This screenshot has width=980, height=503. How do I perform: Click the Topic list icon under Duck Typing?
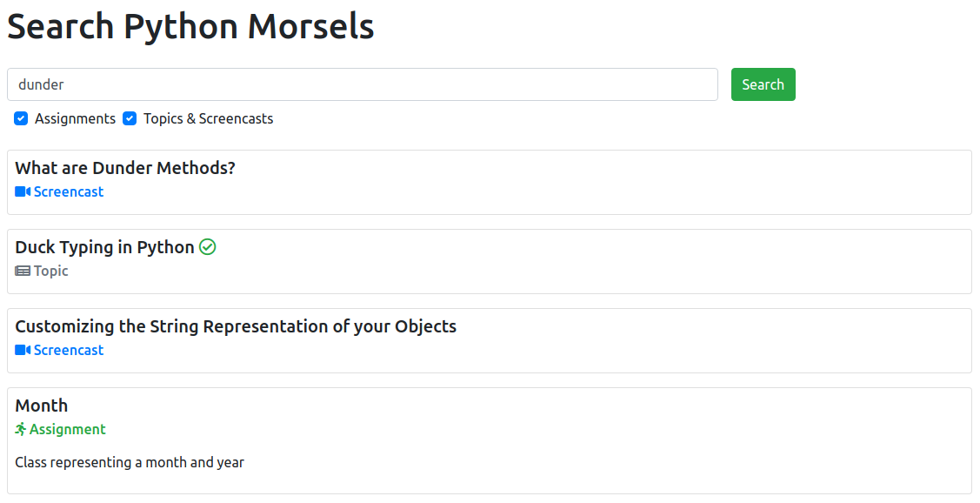coord(23,272)
